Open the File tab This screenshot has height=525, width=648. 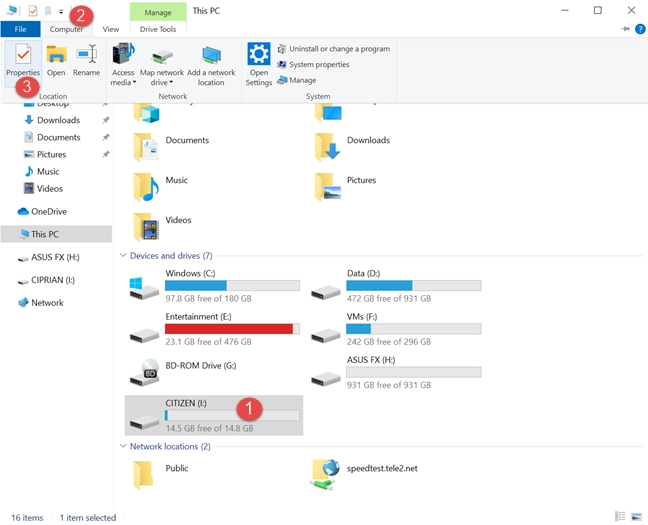point(20,29)
